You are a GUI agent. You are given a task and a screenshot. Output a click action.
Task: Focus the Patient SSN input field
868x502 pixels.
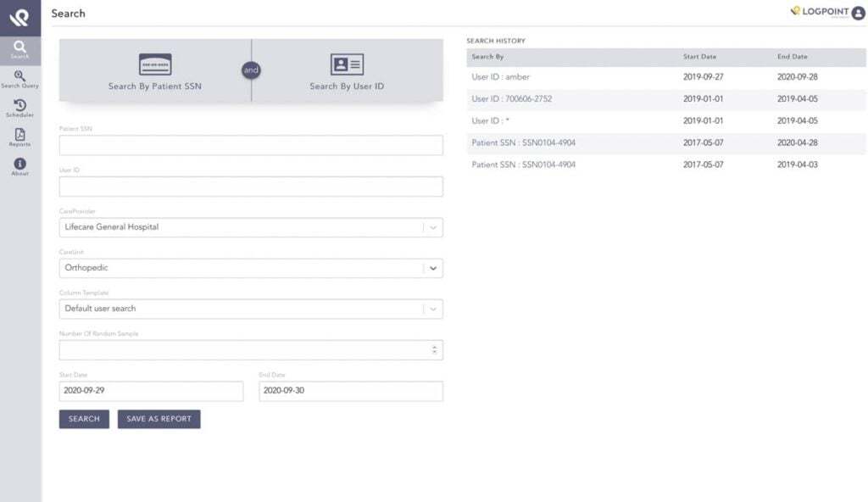[251, 145]
